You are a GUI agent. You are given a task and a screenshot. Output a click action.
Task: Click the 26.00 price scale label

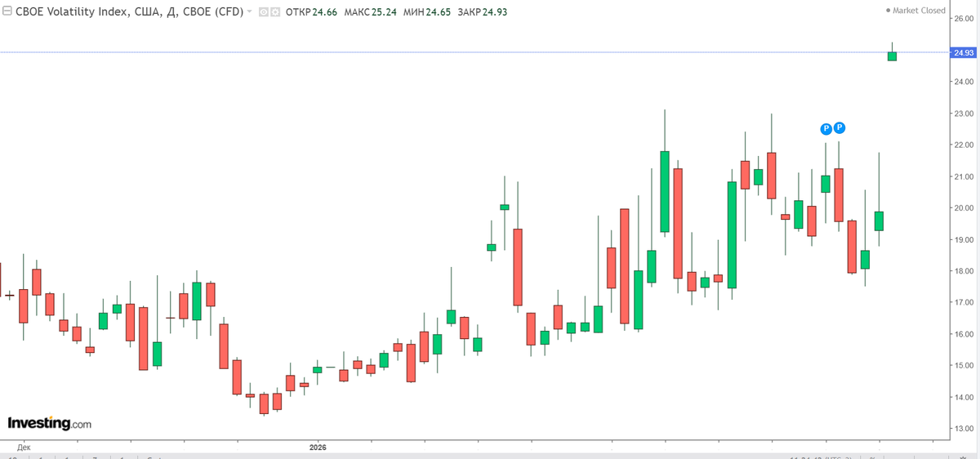[964, 18]
